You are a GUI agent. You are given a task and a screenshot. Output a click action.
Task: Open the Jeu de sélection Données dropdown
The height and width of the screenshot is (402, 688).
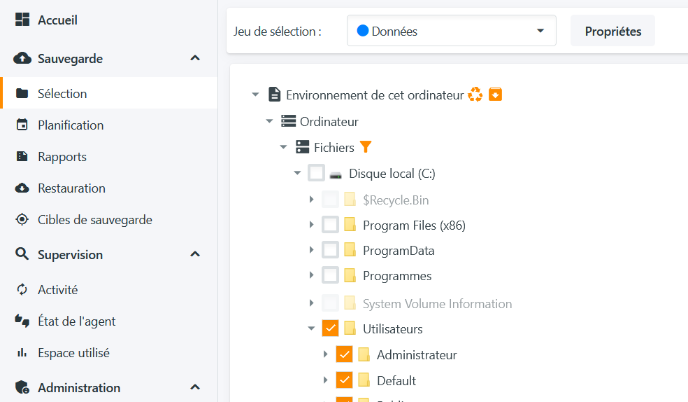[452, 31]
